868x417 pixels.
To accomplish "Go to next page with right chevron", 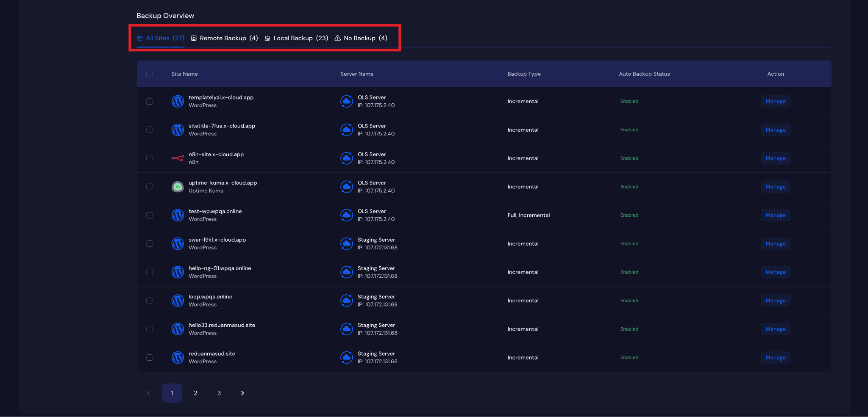I will click(242, 393).
